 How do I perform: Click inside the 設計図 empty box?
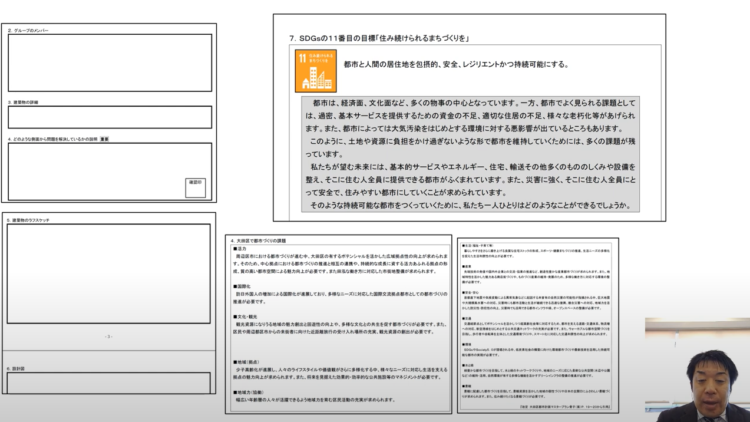[x=109, y=383]
